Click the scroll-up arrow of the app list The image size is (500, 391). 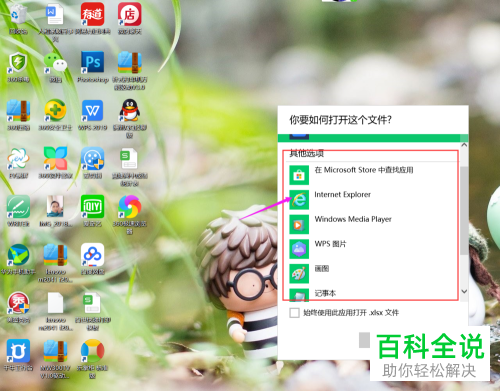click(464, 145)
